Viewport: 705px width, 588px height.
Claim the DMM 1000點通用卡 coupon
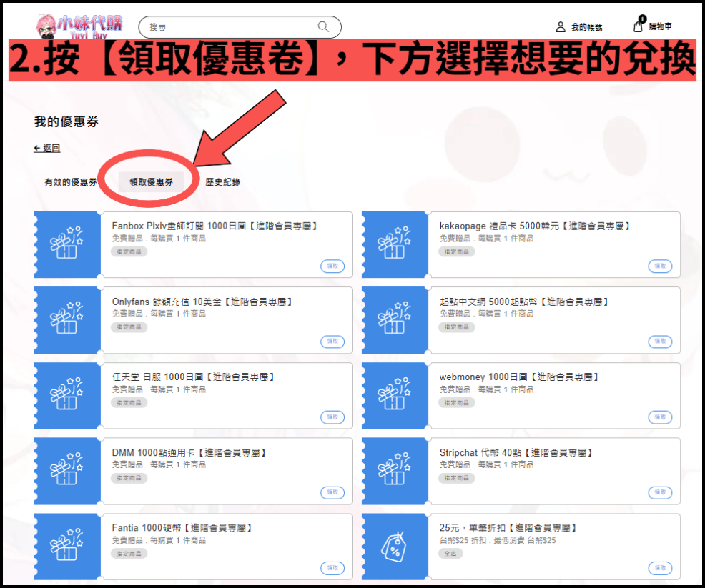(x=332, y=493)
